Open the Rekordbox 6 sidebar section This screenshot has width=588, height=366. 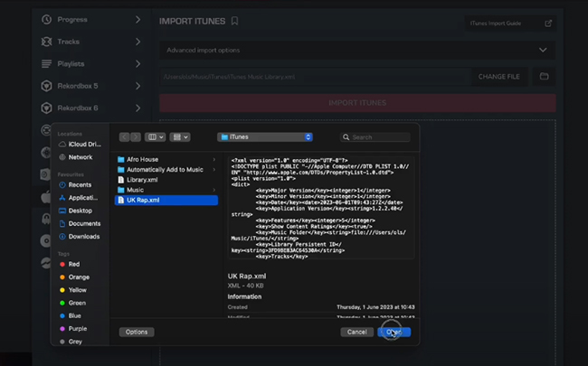tap(91, 108)
